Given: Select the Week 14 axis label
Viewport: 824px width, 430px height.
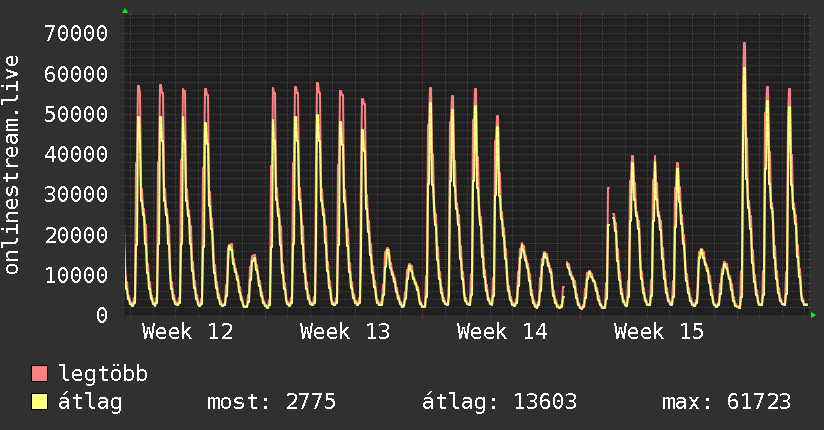Looking at the screenshot, I should pyautogui.click(x=502, y=332).
